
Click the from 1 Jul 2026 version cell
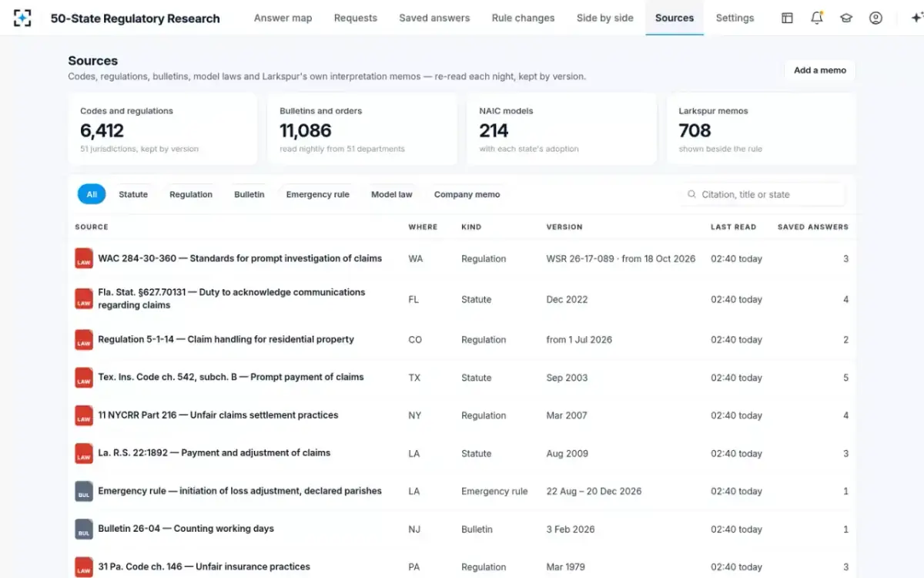(x=579, y=340)
